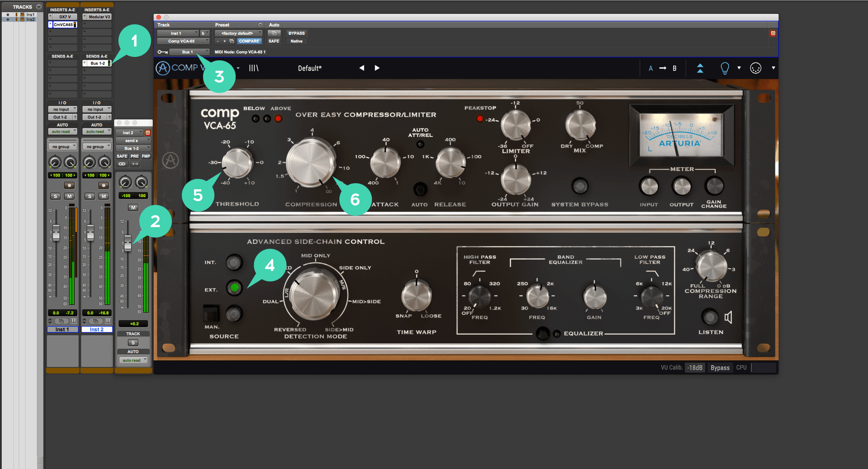Select the Output meter button

click(682, 186)
